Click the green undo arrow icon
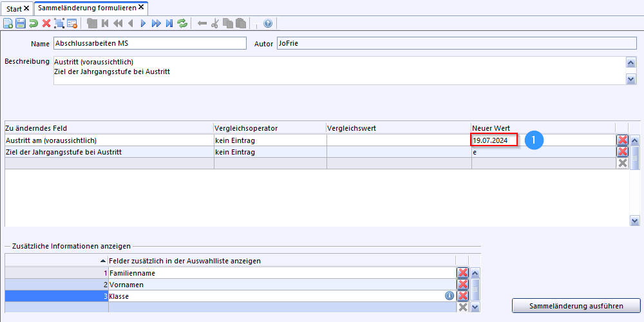 coord(33,23)
